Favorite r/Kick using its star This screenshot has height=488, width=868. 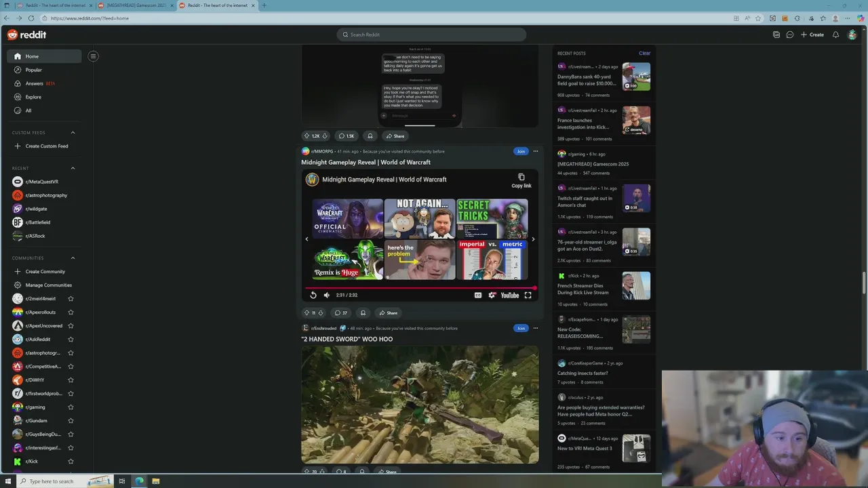pyautogui.click(x=71, y=462)
